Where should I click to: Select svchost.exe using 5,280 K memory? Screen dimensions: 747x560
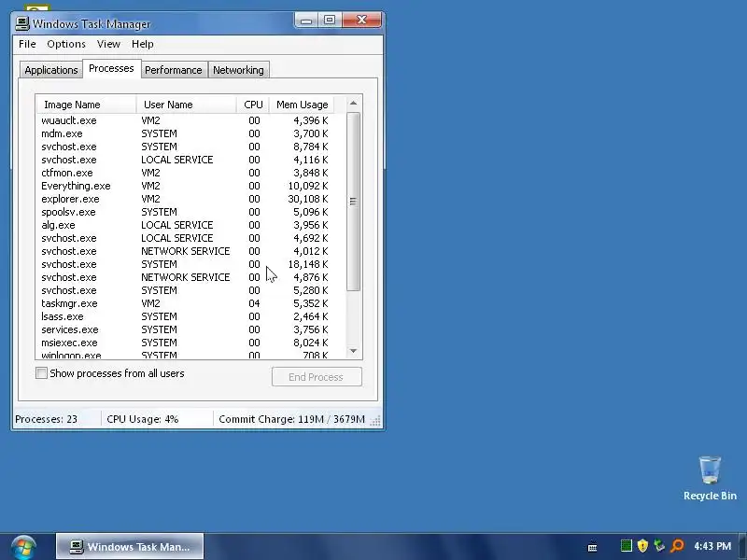point(190,290)
